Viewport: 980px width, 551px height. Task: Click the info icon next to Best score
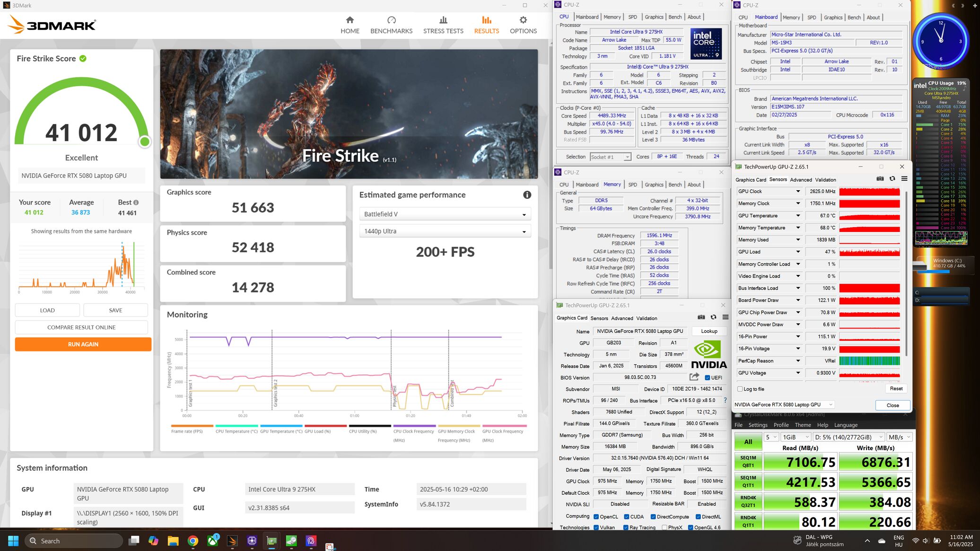pos(136,202)
